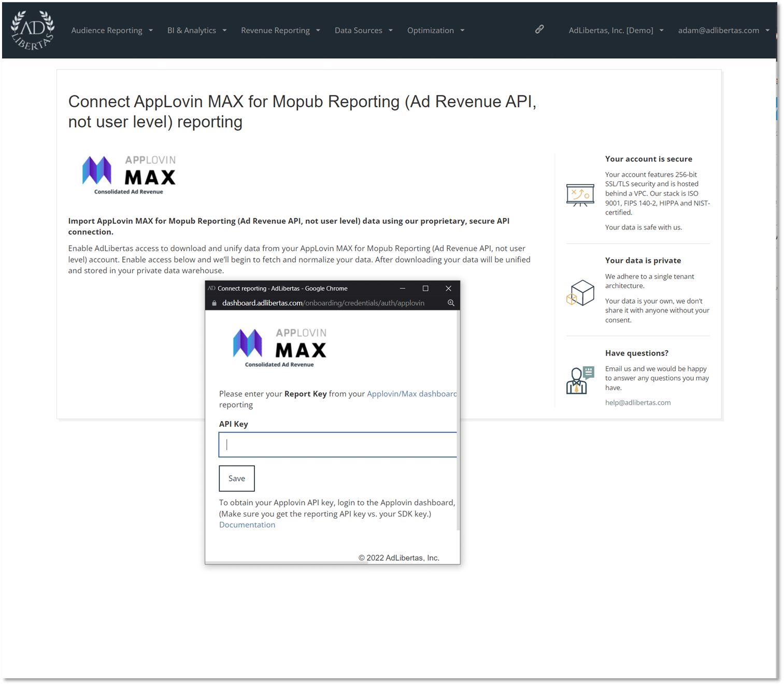Open the Documentation link in popup
Screen dimensions: 784x685
click(247, 525)
